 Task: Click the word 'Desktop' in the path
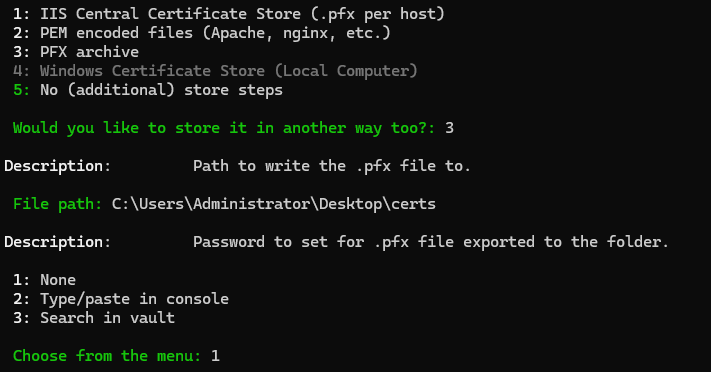[x=351, y=204]
